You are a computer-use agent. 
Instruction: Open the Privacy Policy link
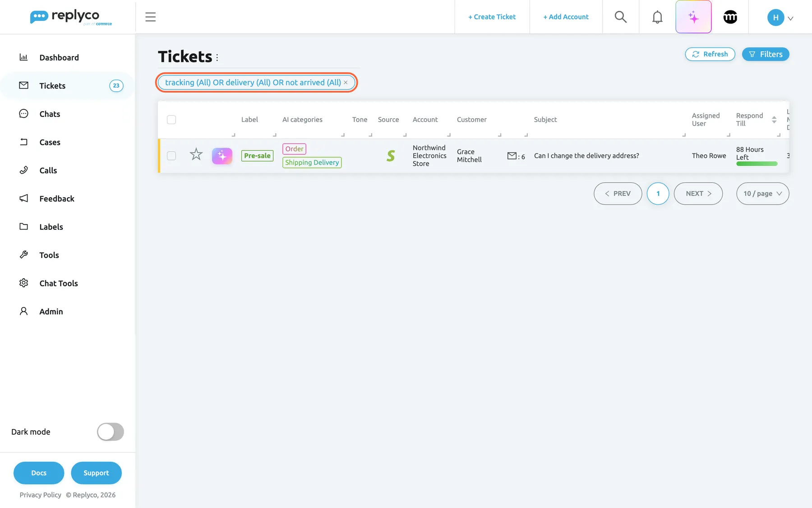(40, 495)
